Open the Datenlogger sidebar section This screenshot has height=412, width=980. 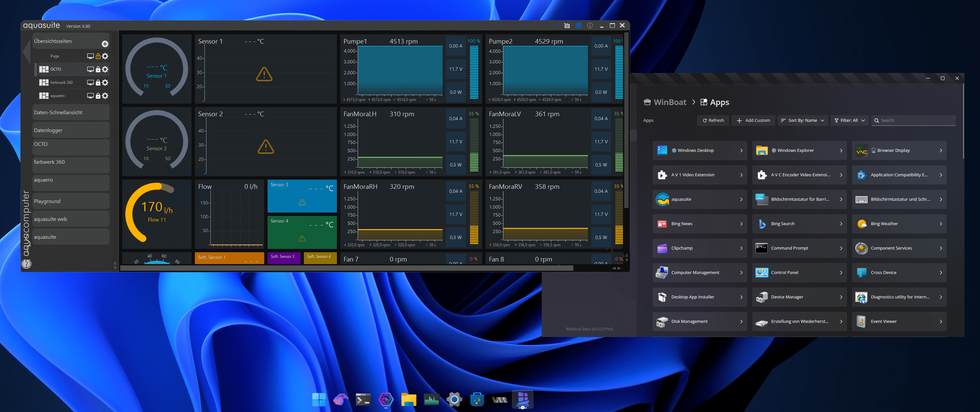point(71,130)
